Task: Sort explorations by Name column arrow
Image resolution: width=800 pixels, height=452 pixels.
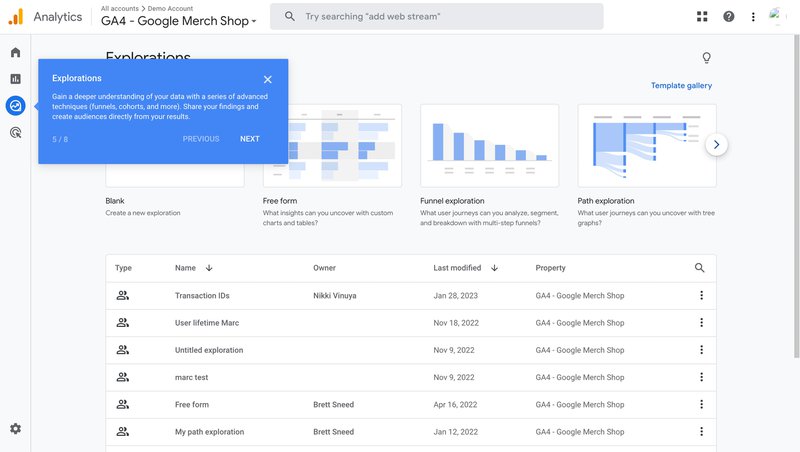Action: 209,268
